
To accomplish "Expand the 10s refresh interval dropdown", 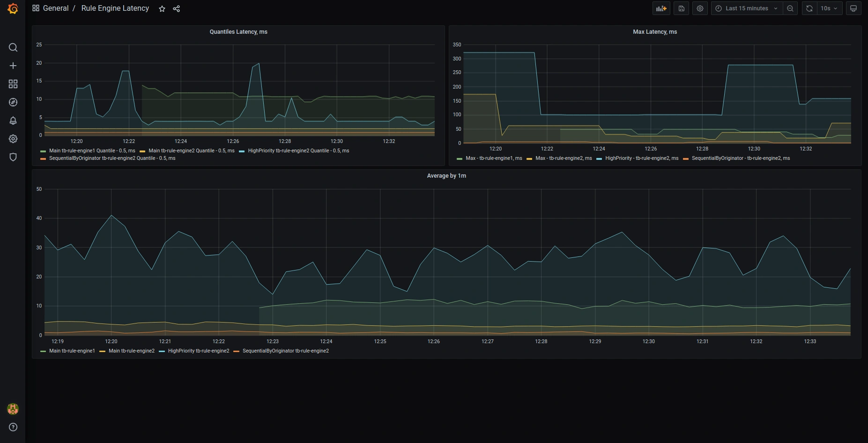I will pos(829,8).
